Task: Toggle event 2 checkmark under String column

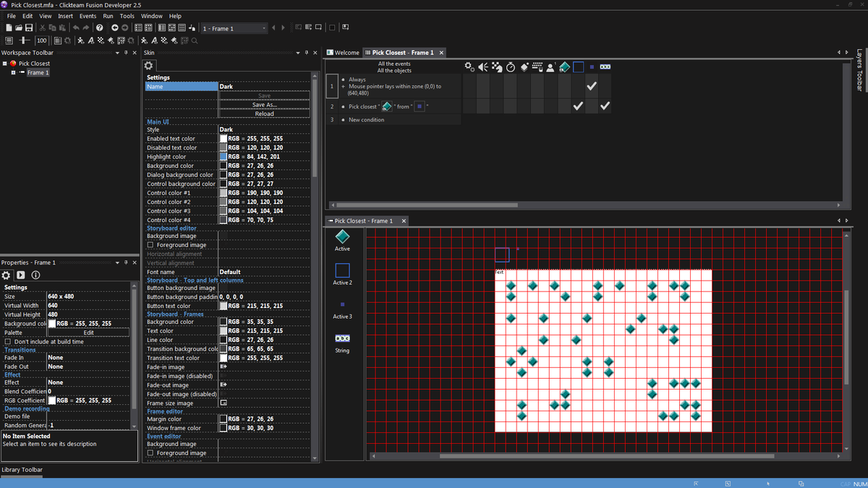Action: [x=605, y=106]
